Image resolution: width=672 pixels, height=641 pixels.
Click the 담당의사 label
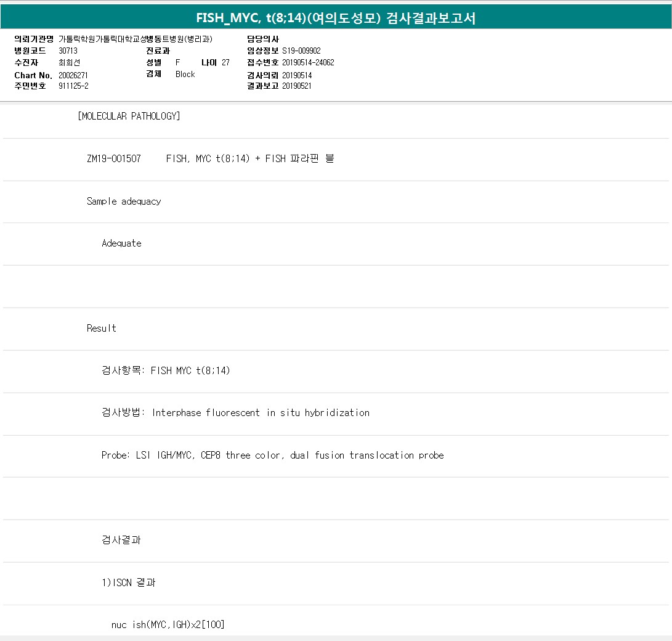tap(263, 39)
